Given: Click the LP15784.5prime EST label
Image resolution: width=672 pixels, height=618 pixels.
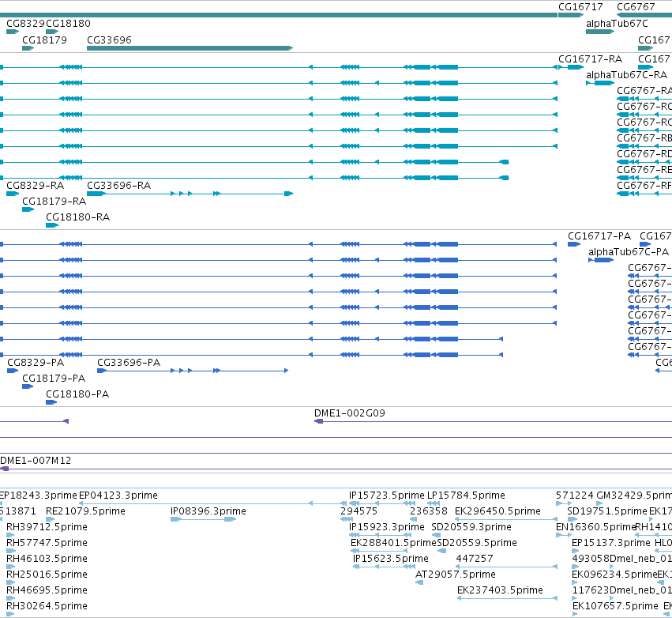Looking at the screenshot, I should [466, 496].
